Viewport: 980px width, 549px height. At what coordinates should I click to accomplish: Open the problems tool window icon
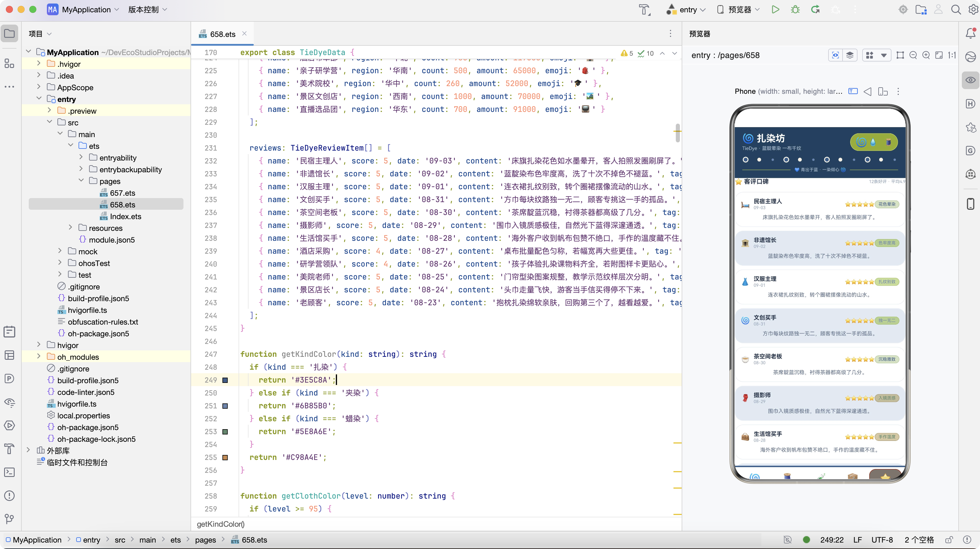pos(9,495)
